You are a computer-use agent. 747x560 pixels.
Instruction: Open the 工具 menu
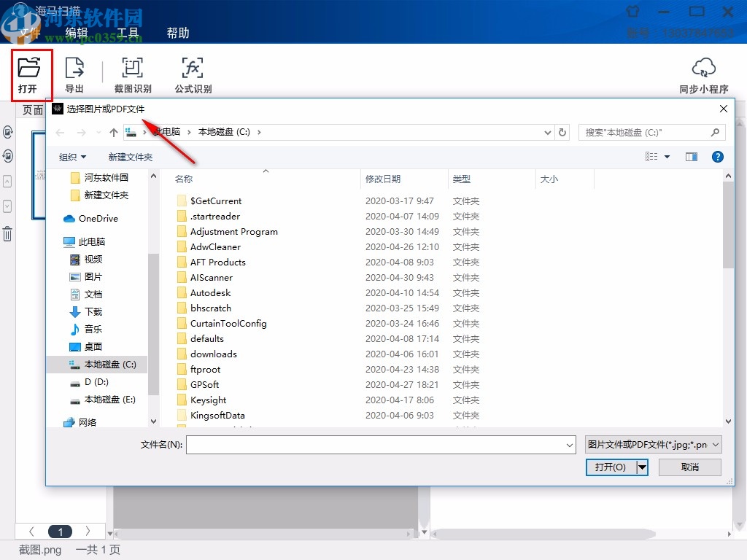(x=127, y=32)
